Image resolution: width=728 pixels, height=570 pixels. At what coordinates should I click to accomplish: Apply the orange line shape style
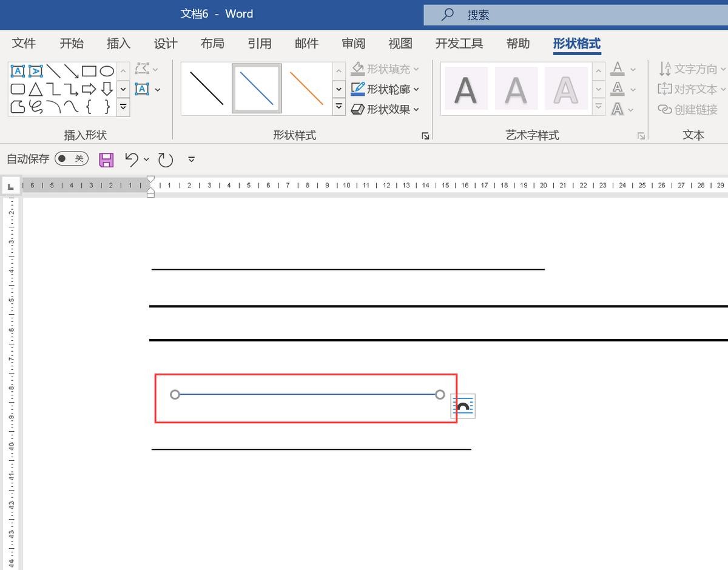(x=306, y=89)
